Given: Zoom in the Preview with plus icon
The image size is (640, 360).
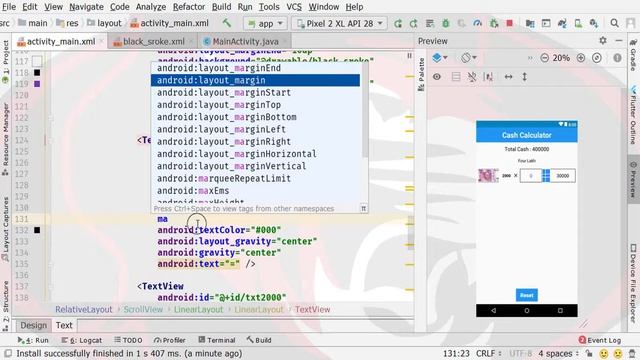Looking at the screenshot, I should [581, 58].
